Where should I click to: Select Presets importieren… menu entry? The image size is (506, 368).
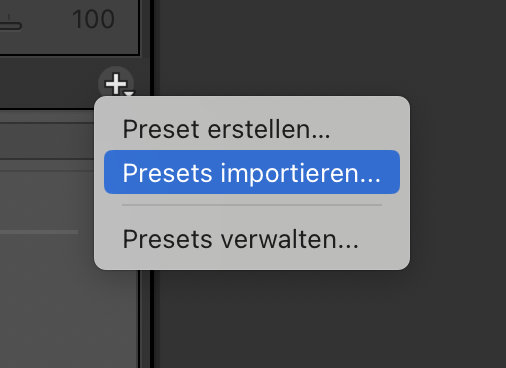click(252, 172)
